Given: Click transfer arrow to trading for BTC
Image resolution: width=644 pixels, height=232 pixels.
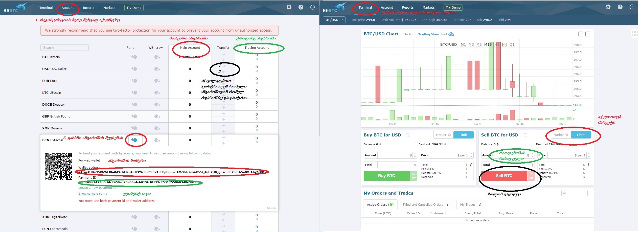Looking at the screenshot, I should pyautogui.click(x=223, y=54).
